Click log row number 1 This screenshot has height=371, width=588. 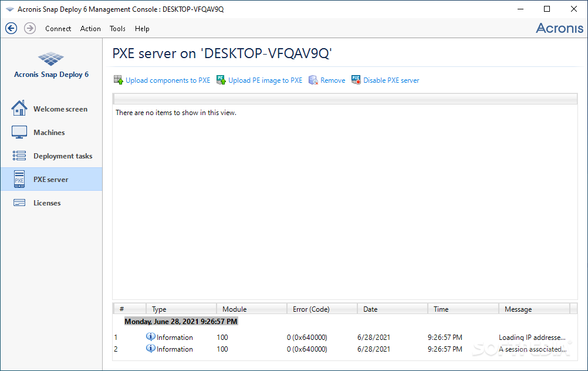[116, 337]
